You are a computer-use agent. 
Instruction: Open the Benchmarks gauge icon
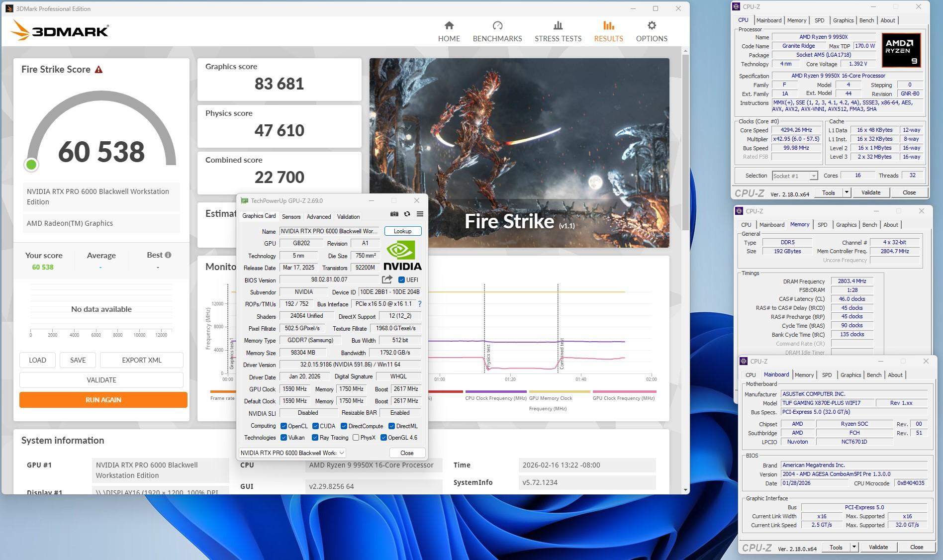point(497,26)
